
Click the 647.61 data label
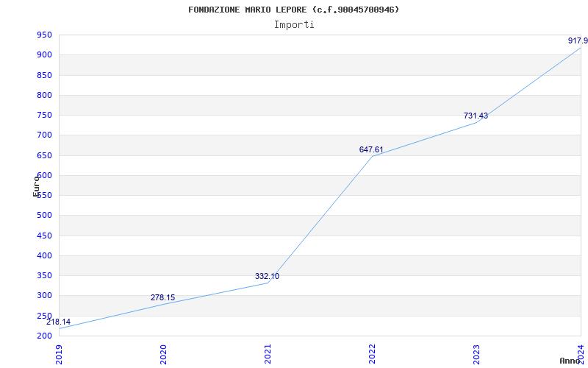(371, 150)
